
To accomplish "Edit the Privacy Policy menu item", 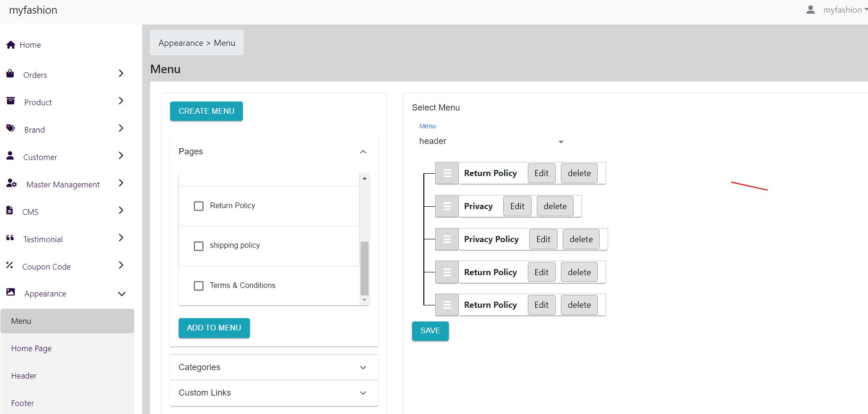I will pyautogui.click(x=543, y=239).
